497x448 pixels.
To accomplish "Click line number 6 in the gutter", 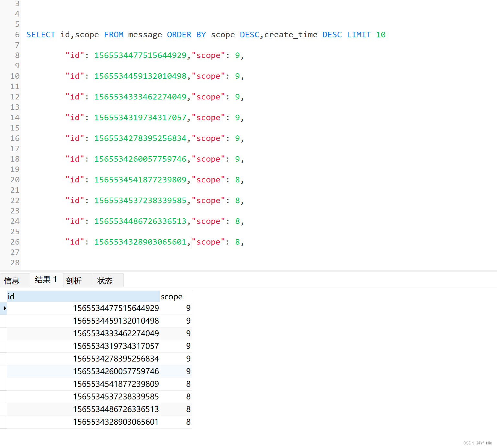I will tap(17, 35).
